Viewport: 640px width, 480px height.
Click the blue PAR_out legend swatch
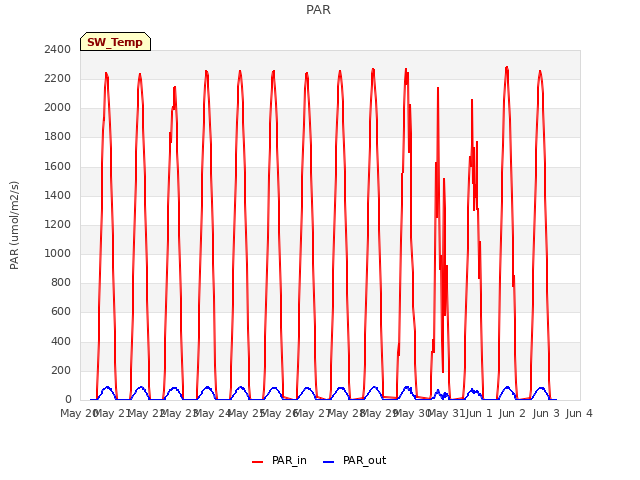click(x=329, y=462)
